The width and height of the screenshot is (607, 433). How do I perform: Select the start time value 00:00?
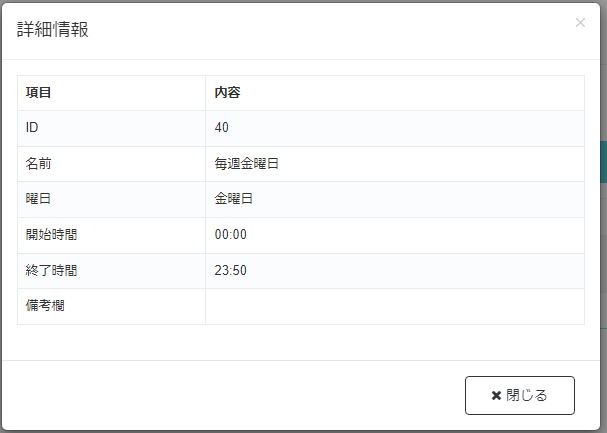pos(230,235)
